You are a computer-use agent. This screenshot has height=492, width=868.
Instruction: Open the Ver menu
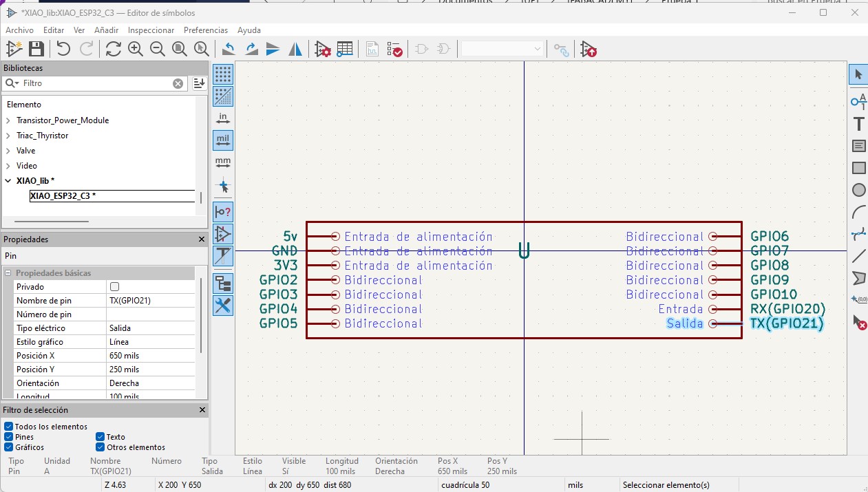click(79, 30)
